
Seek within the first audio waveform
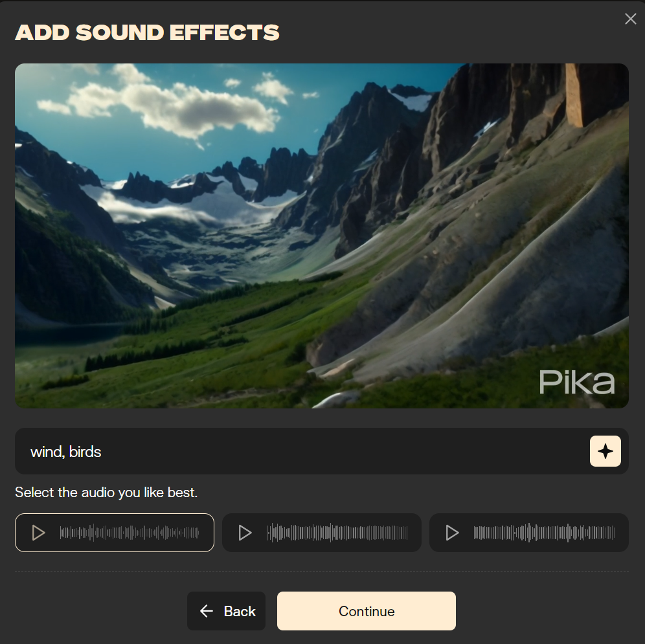click(x=129, y=533)
